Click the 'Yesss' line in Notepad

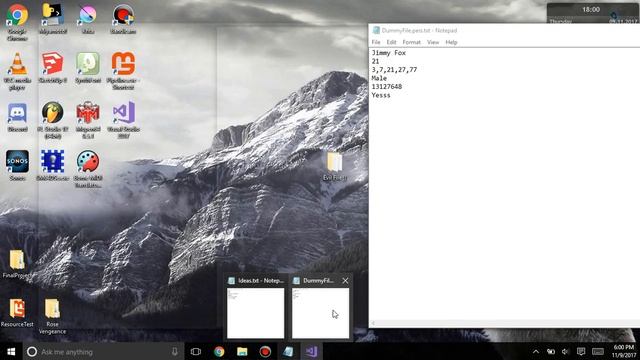point(381,95)
